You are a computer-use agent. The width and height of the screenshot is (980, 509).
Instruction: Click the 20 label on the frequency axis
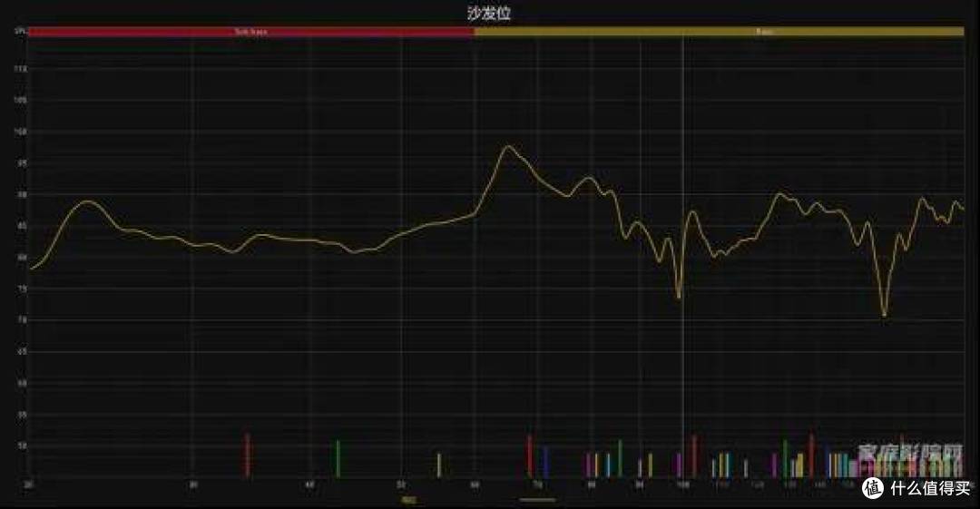click(29, 485)
